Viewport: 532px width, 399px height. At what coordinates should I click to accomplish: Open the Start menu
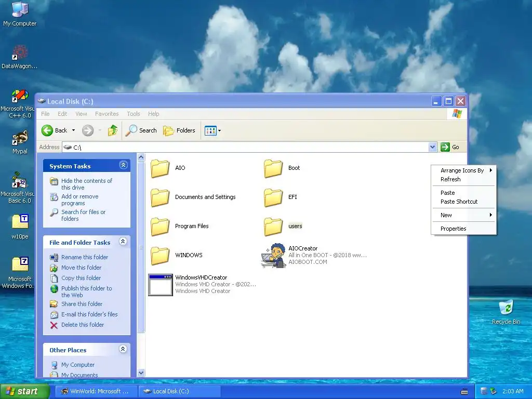tap(24, 392)
